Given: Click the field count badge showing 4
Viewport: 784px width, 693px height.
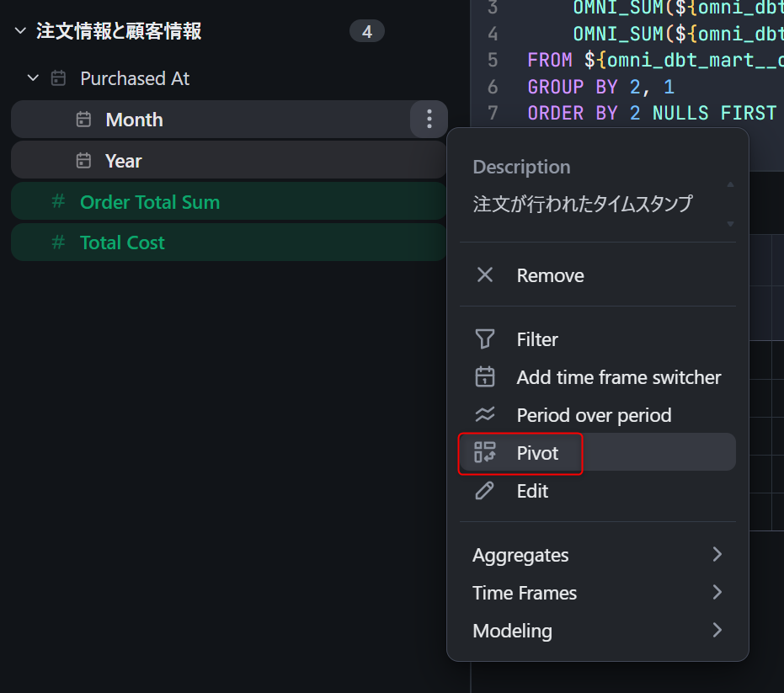Looking at the screenshot, I should (366, 32).
